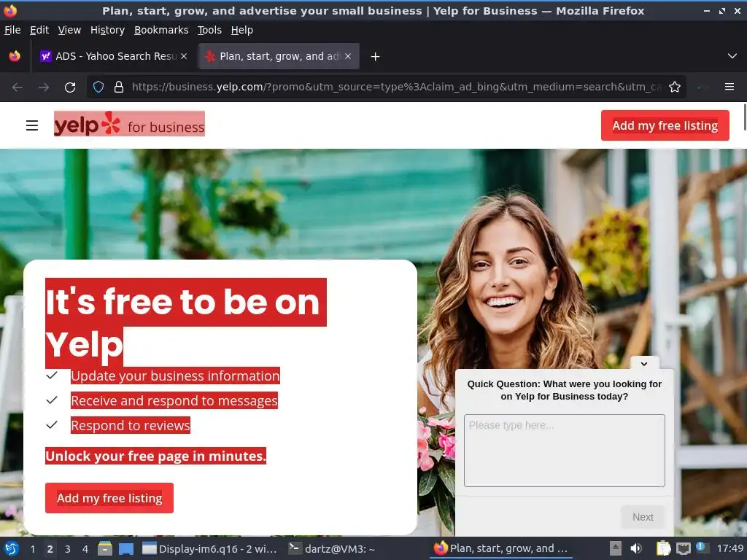Switch to workspace 4
The width and height of the screenshot is (747, 560).
point(85,549)
